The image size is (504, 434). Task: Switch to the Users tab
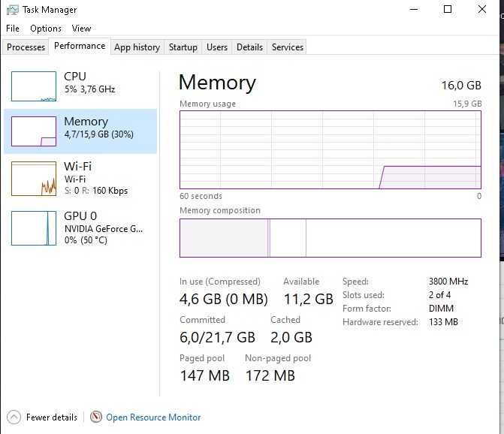[x=217, y=47]
